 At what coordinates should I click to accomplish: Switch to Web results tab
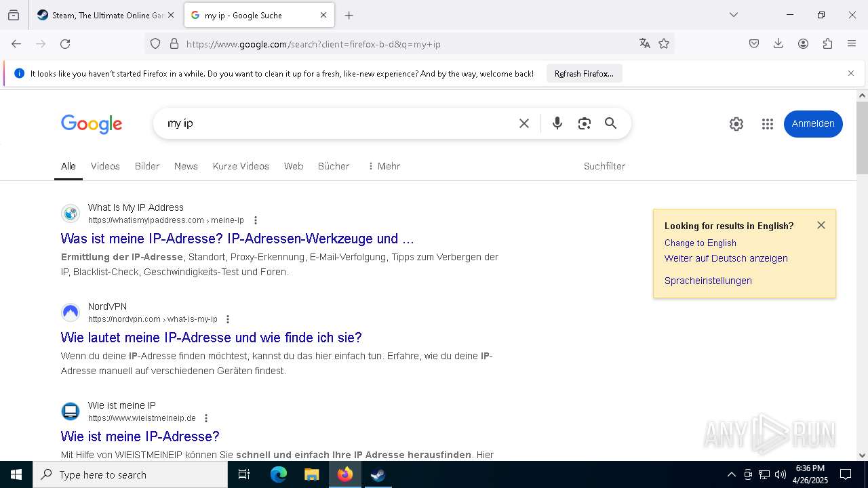[x=294, y=166]
